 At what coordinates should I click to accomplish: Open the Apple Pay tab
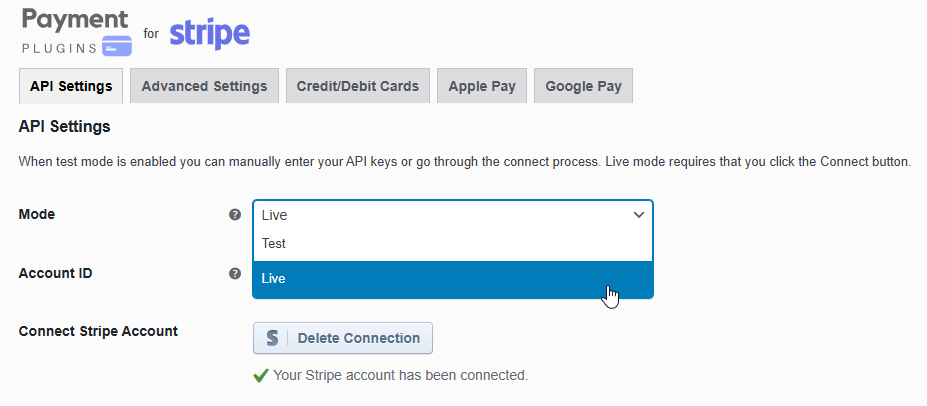pos(482,86)
